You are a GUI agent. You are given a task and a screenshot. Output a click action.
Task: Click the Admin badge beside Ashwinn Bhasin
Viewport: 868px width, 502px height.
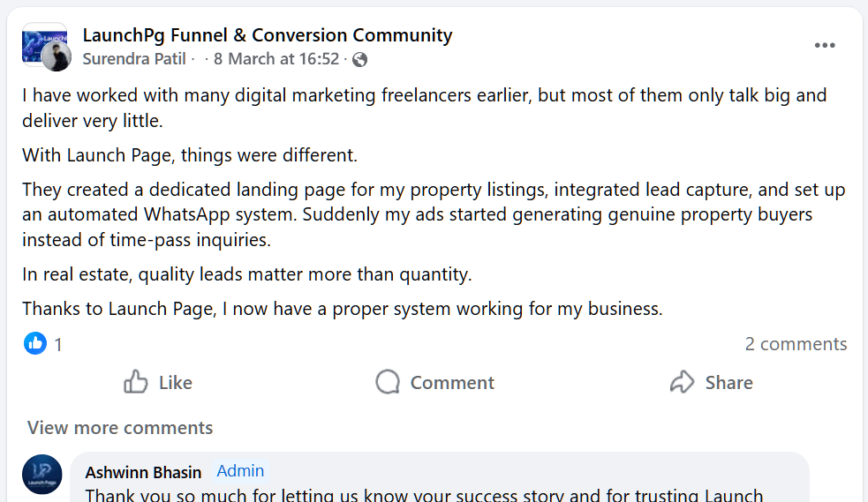tap(240, 471)
